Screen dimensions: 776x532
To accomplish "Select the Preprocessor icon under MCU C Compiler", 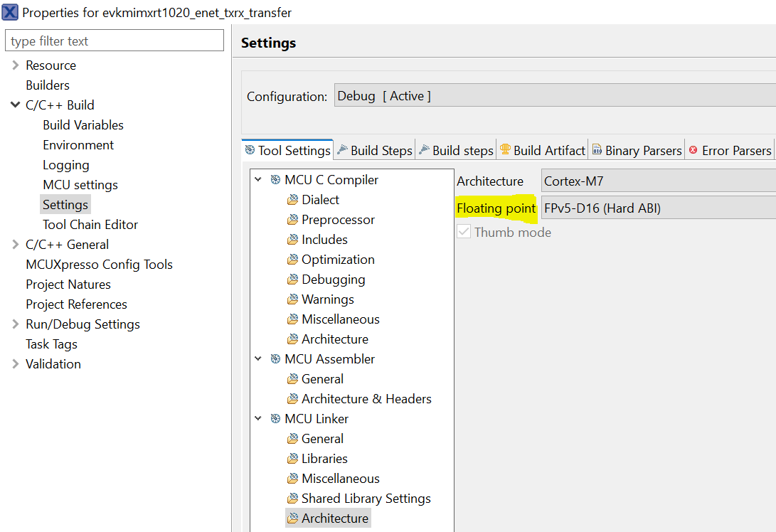I will coord(293,219).
